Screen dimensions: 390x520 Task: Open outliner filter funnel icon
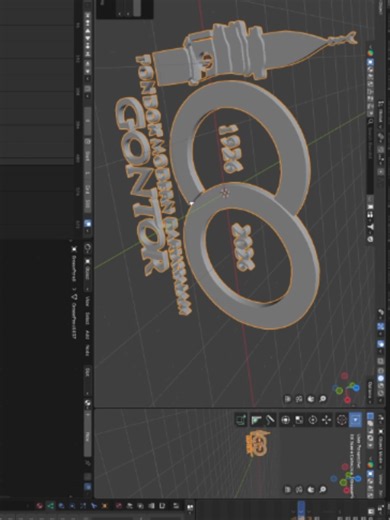point(371,227)
